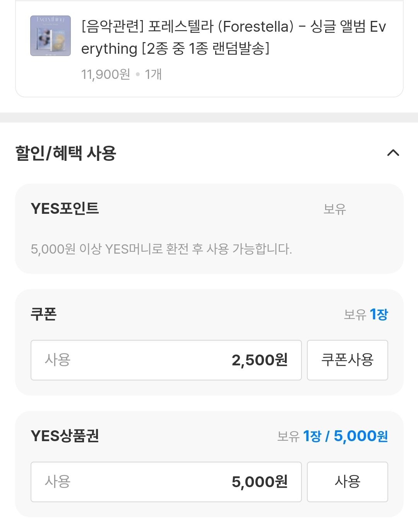418x532 pixels.
Task: Click the YES상품권 label
Action: (x=65, y=436)
